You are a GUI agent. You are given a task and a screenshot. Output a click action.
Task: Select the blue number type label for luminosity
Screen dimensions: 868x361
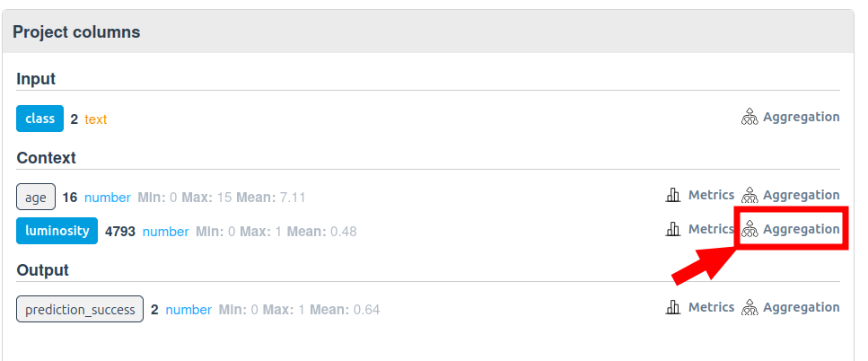(x=166, y=232)
